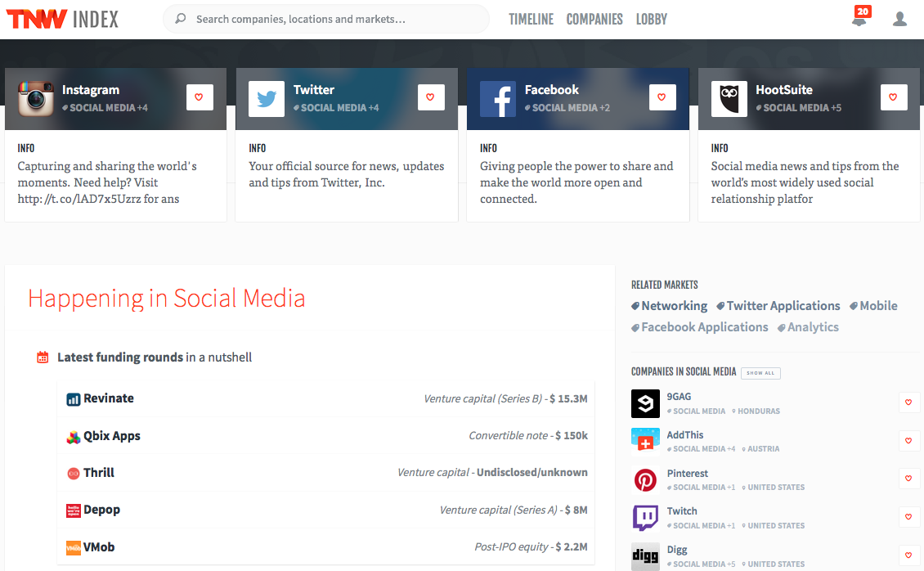Click the 9GAG logo icon

(x=645, y=403)
